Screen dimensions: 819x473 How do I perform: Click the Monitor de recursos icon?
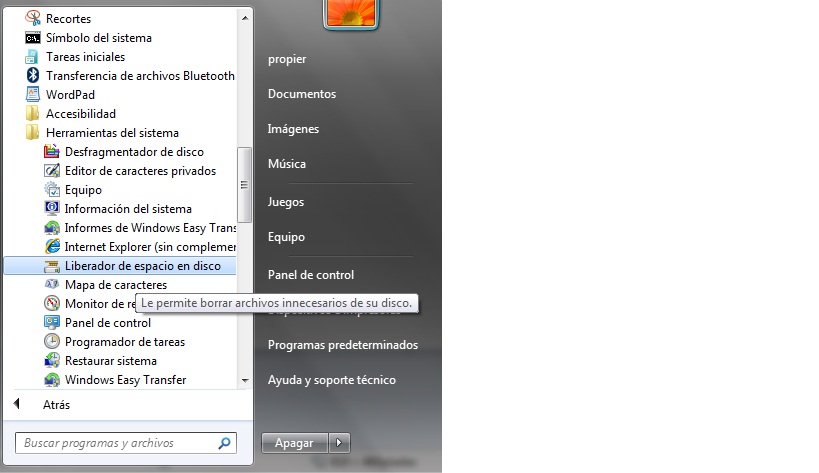[52, 303]
